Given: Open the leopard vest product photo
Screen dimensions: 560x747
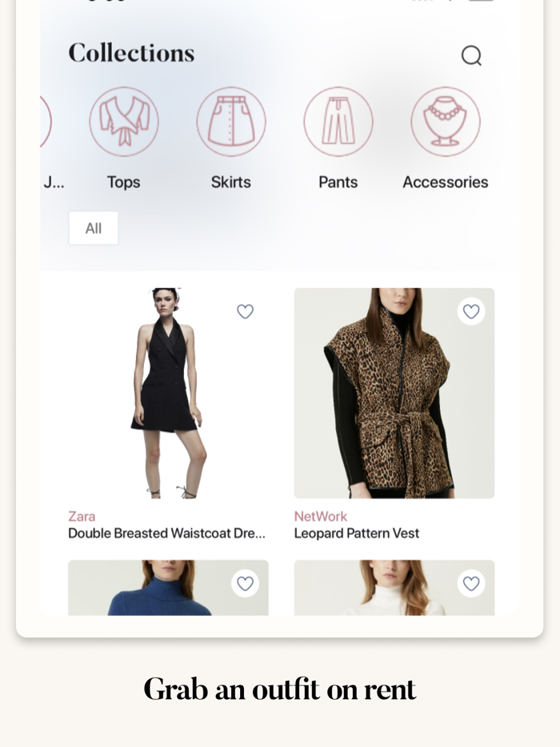Looking at the screenshot, I should (394, 393).
